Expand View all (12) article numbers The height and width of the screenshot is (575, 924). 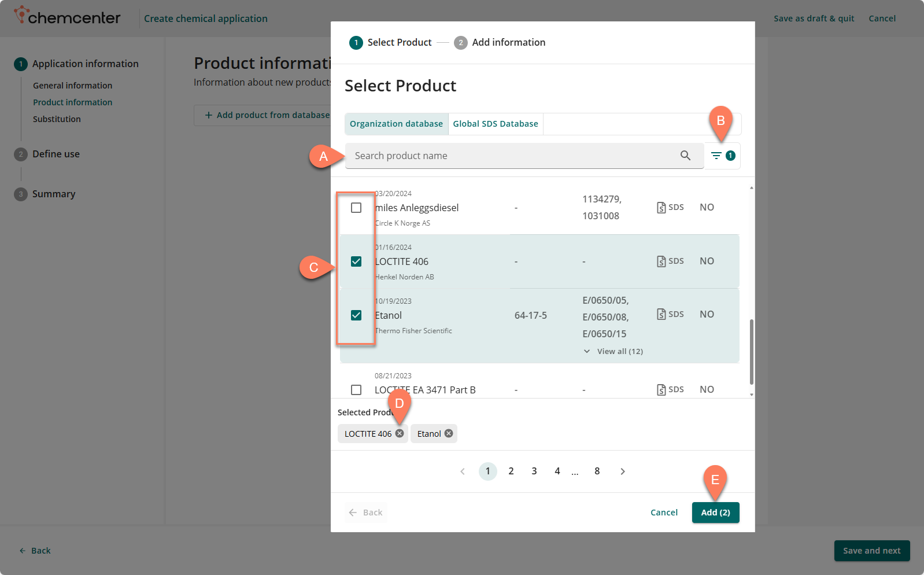click(x=613, y=352)
